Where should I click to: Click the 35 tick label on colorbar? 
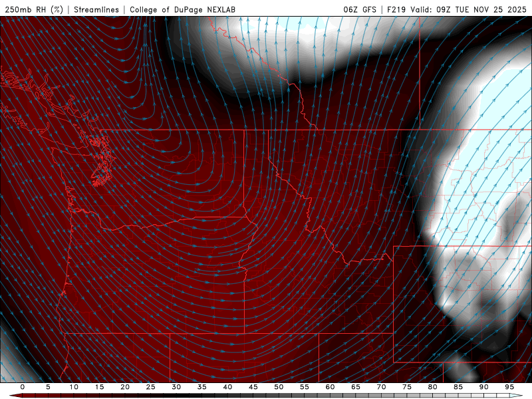[x=201, y=387]
